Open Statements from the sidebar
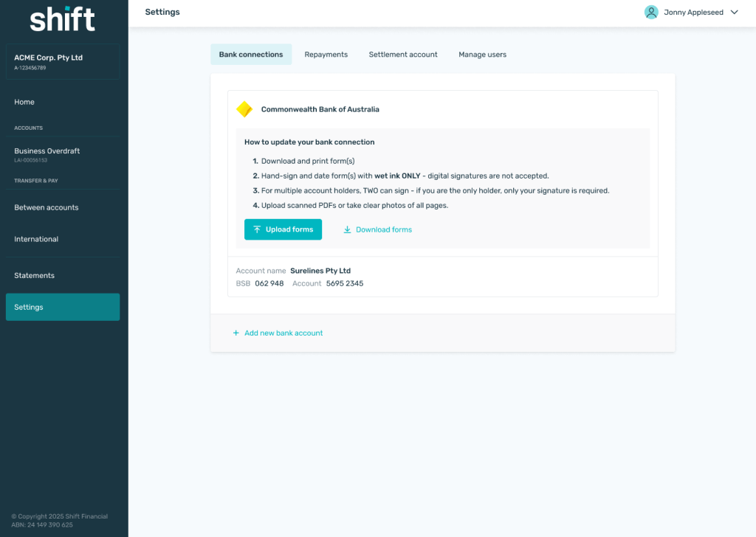The image size is (756, 537). point(63,275)
